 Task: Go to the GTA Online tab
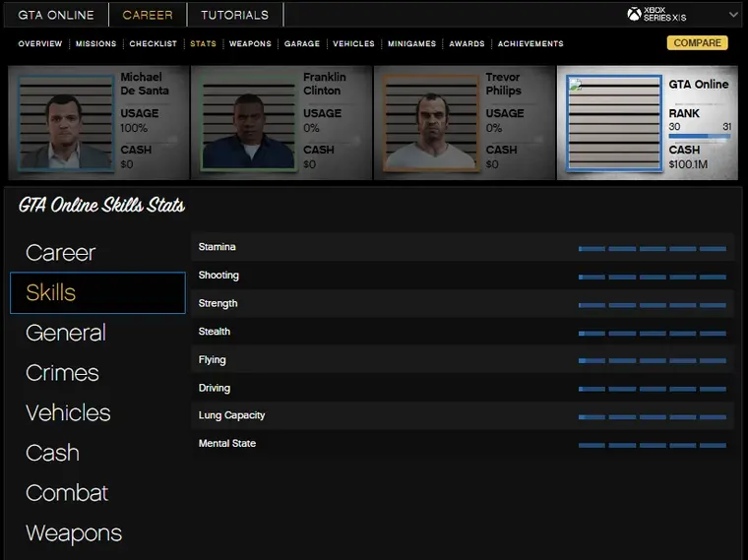[x=56, y=15]
